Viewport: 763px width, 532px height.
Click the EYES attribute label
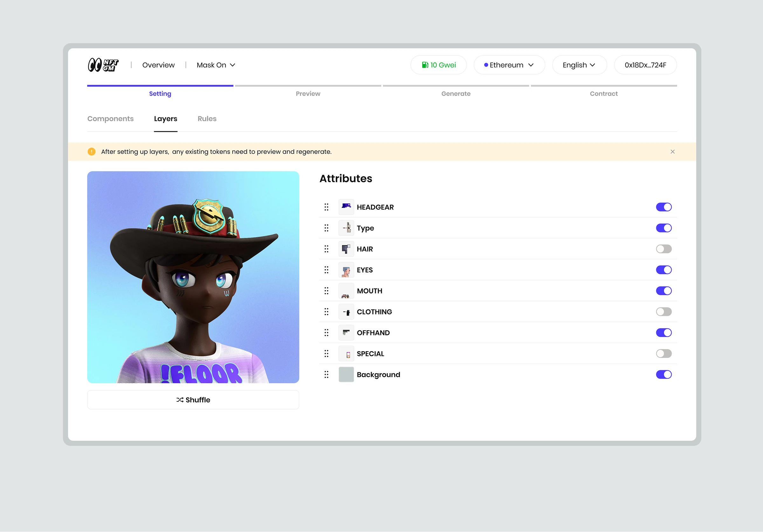point(365,270)
